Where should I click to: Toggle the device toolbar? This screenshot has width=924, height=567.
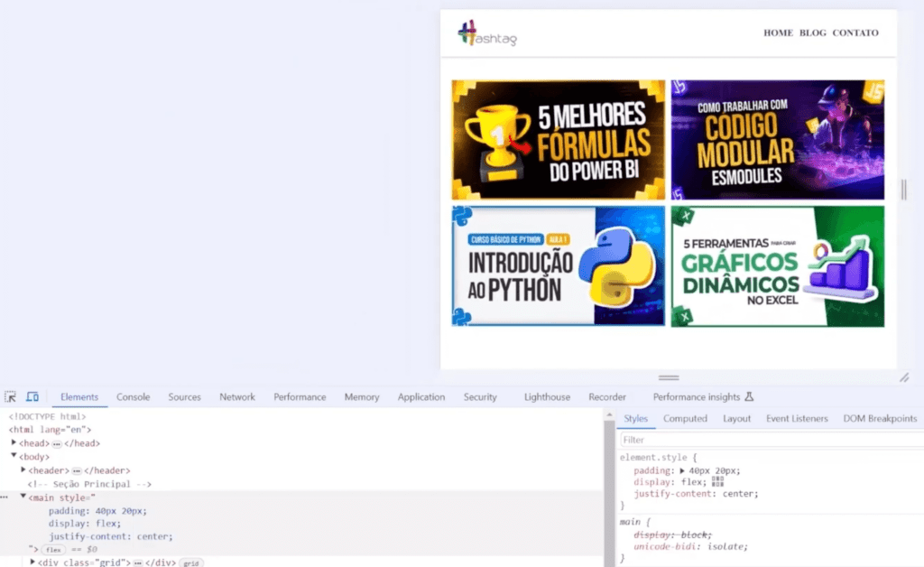tap(32, 396)
